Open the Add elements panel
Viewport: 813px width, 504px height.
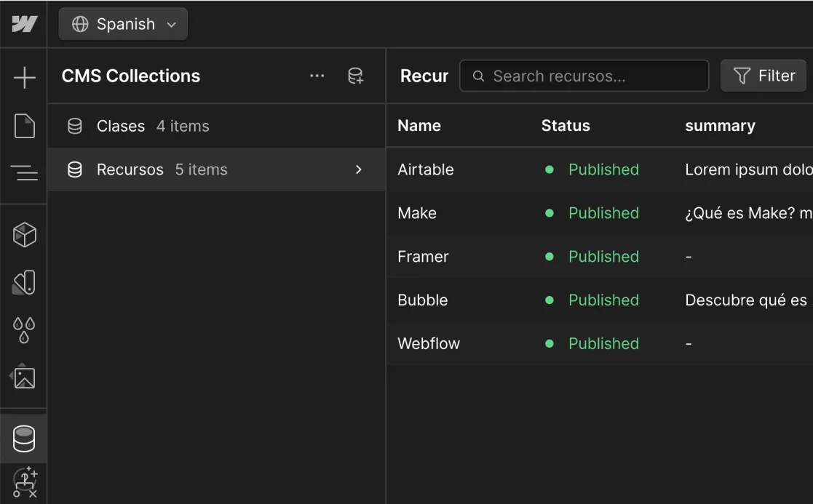pos(24,78)
